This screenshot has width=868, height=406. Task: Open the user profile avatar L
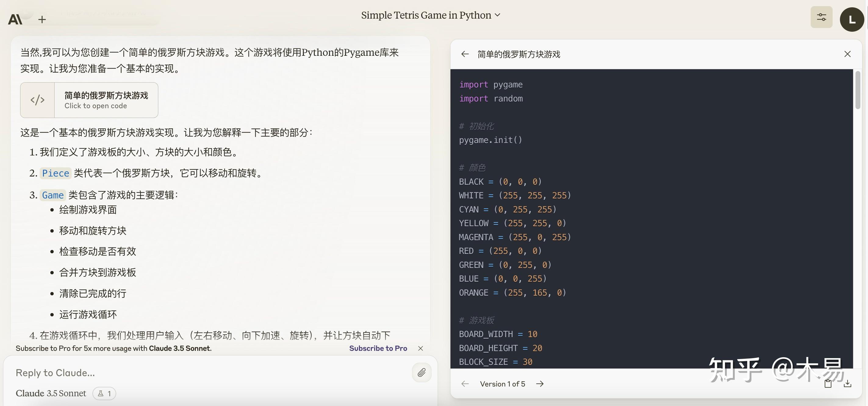(852, 20)
